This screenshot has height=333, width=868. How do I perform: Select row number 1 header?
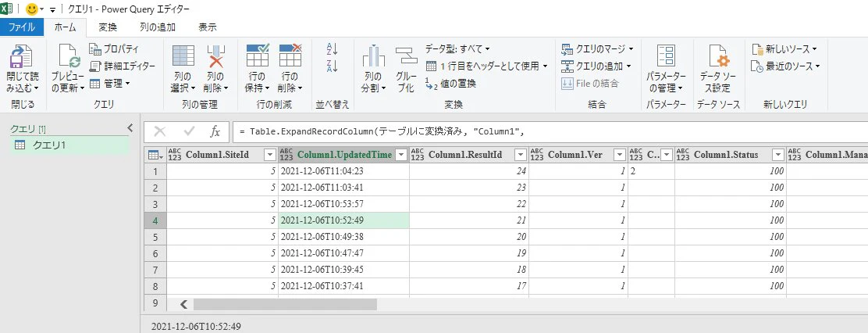tap(155, 171)
